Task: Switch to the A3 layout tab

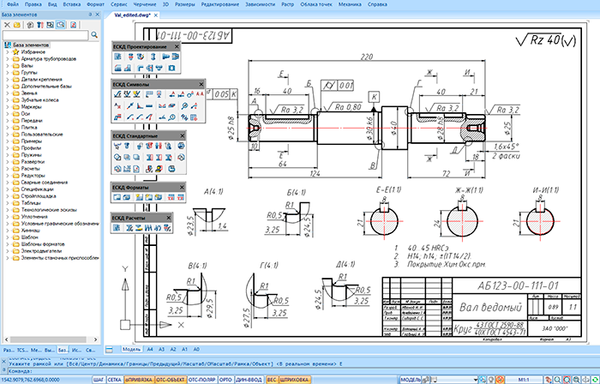Action: click(161, 349)
